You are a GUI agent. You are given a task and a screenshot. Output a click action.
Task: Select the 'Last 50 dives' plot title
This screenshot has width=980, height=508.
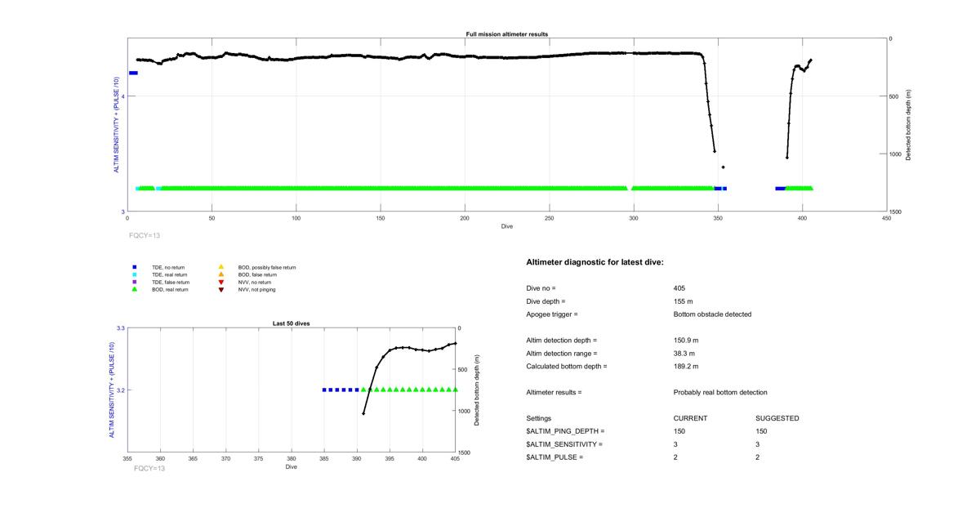291,323
